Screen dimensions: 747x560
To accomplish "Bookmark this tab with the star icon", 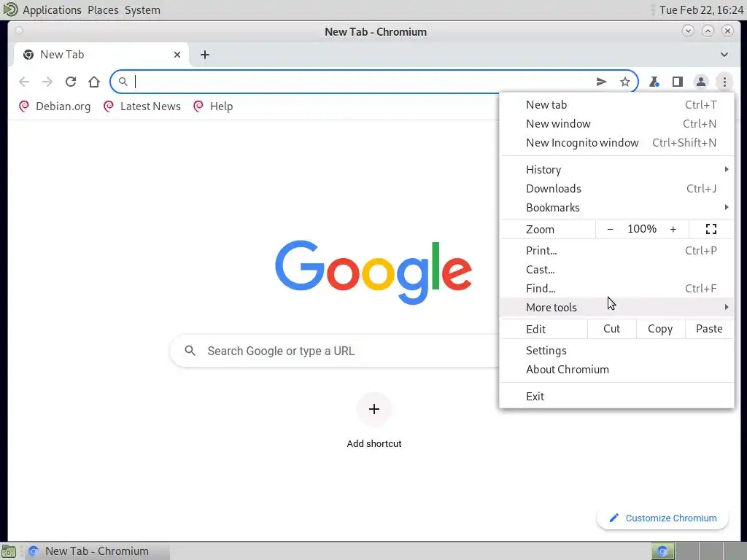I will coord(625,82).
